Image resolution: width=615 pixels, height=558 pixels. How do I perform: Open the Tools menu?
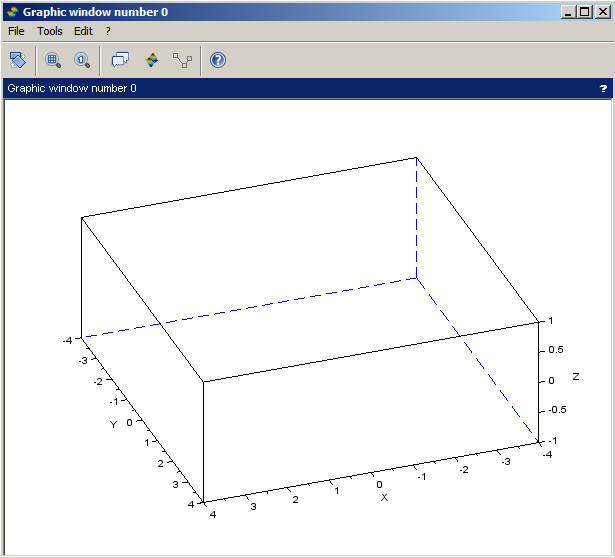click(x=49, y=31)
